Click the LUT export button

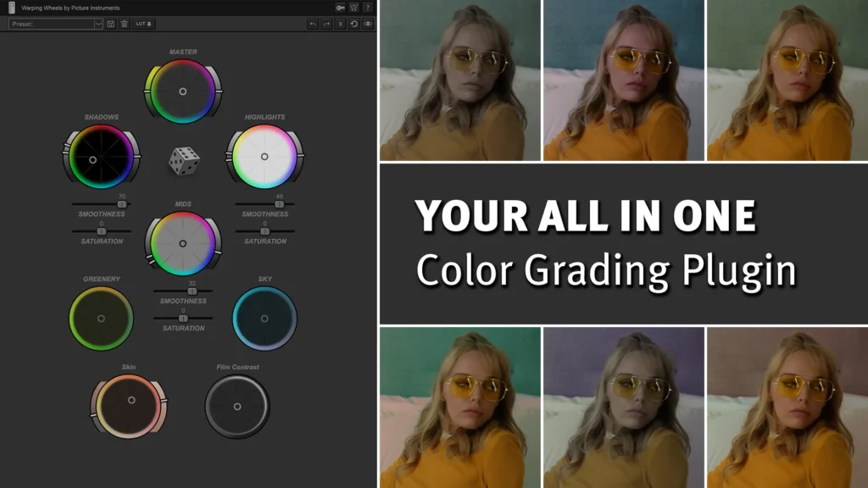pyautogui.click(x=144, y=24)
